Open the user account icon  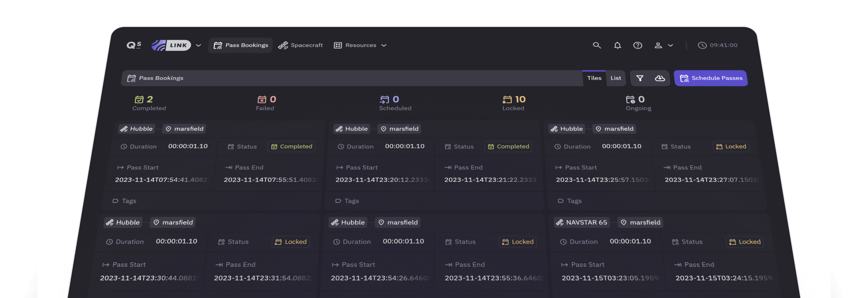pos(658,45)
